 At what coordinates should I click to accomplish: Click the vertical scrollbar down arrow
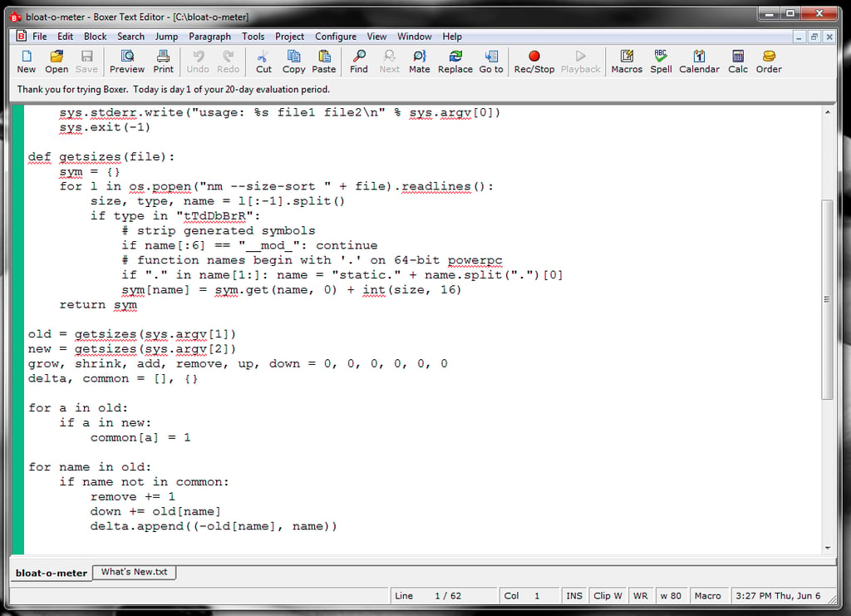tap(827, 548)
